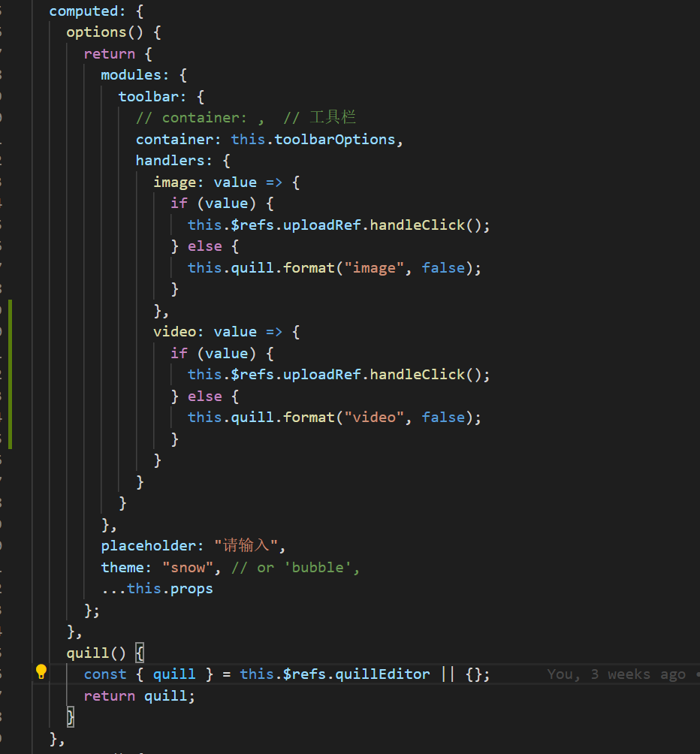Click the 'toolbar: {' line
Viewport: 700px width, 754px height.
(161, 97)
